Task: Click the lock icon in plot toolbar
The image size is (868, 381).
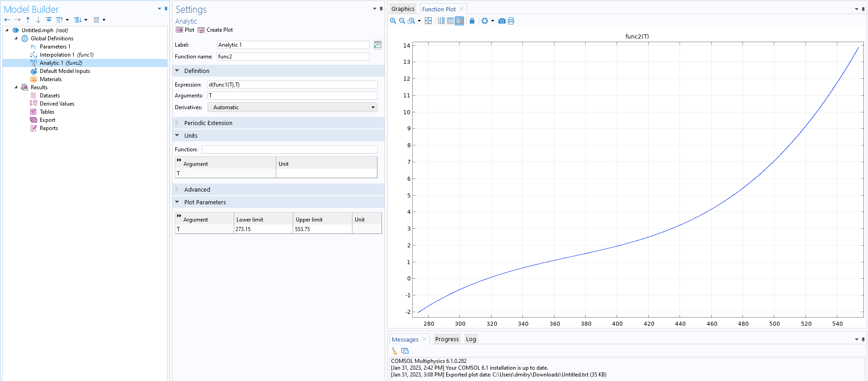Action: 472,21
